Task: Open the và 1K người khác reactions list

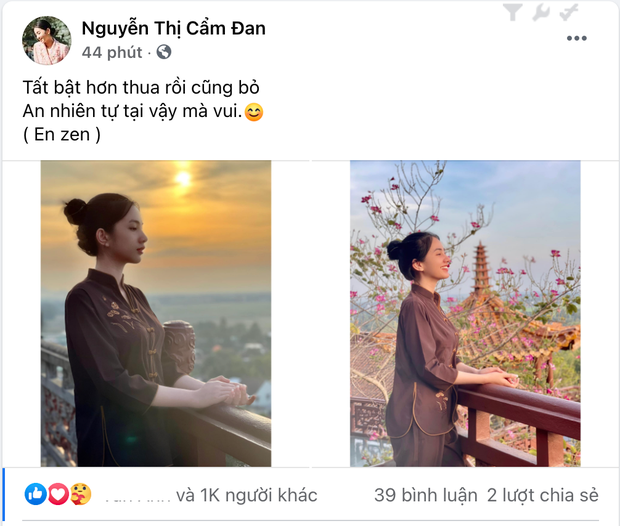Action: (247, 495)
